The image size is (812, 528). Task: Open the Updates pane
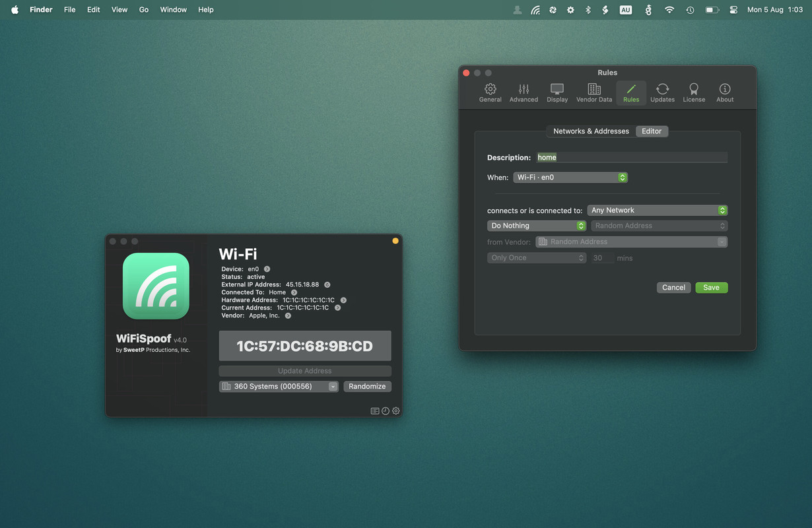(x=662, y=92)
